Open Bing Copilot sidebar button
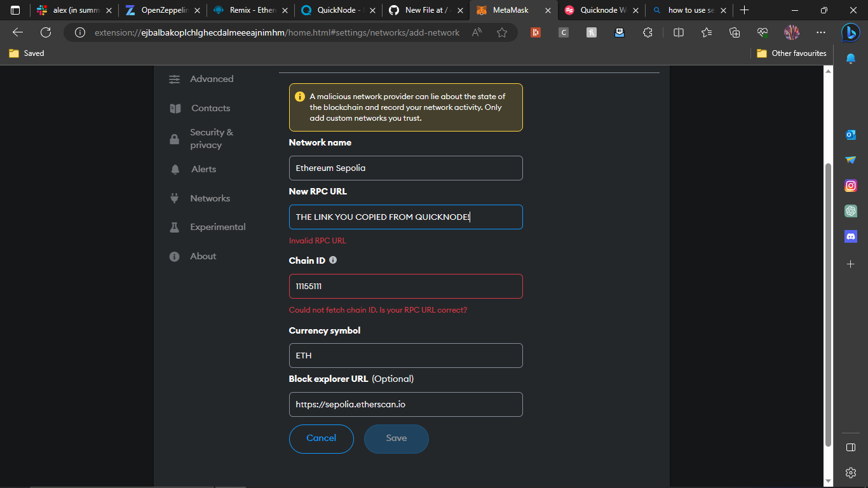The image size is (868, 488). pos(851,32)
